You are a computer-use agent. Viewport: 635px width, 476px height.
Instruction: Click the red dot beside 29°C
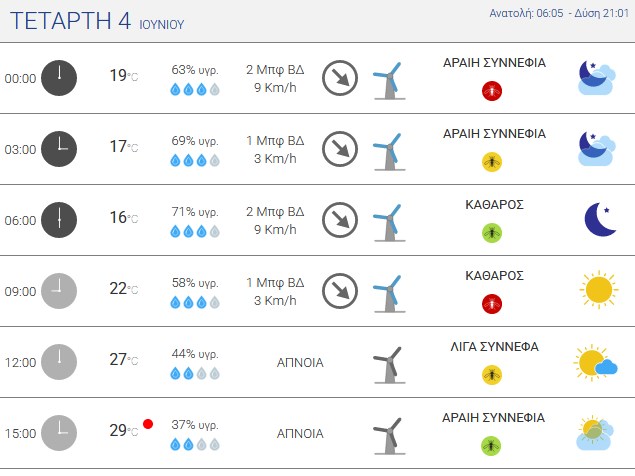[148, 424]
